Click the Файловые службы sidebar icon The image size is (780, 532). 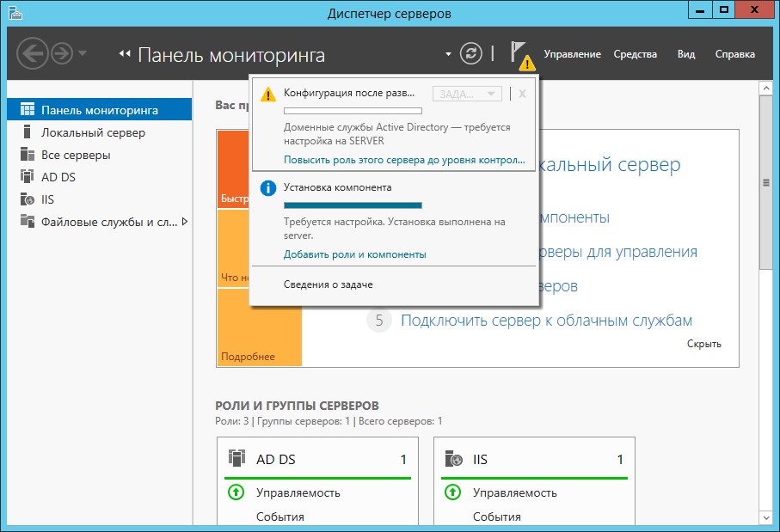coord(28,221)
